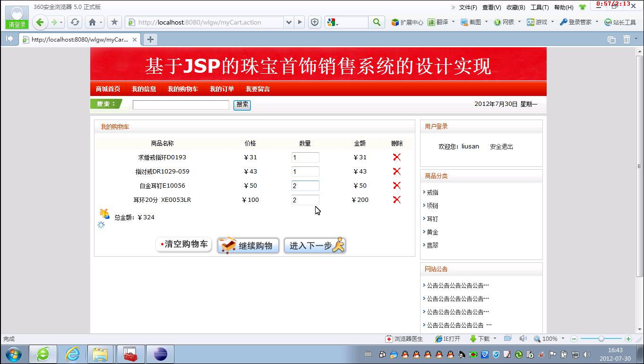Reload the page with the refresh icon

(74, 22)
